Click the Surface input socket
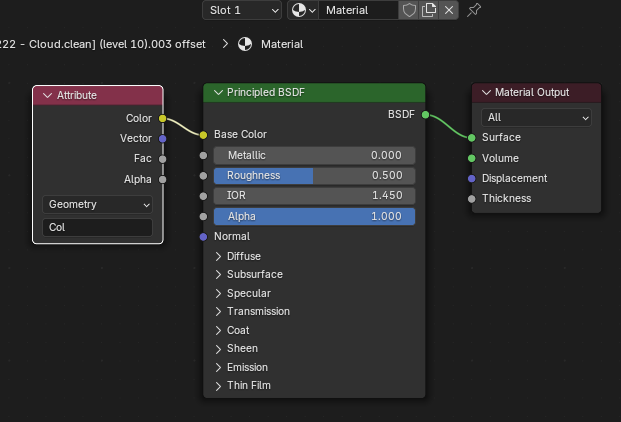The height and width of the screenshot is (422, 621). tap(471, 138)
